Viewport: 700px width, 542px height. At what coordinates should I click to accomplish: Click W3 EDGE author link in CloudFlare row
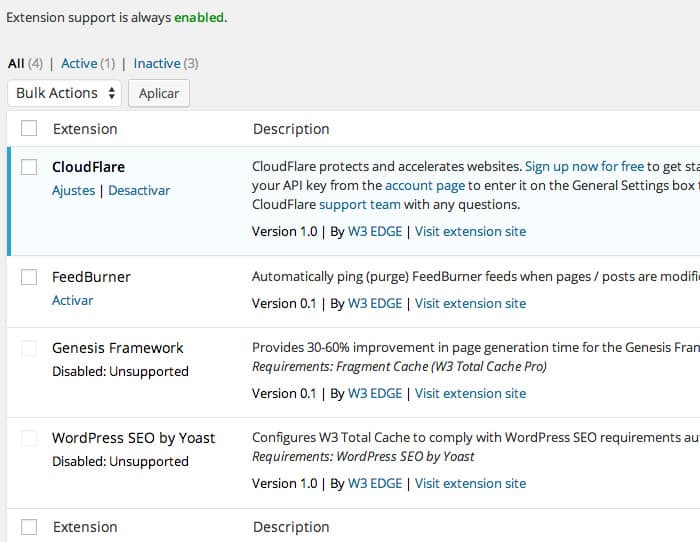tap(375, 232)
